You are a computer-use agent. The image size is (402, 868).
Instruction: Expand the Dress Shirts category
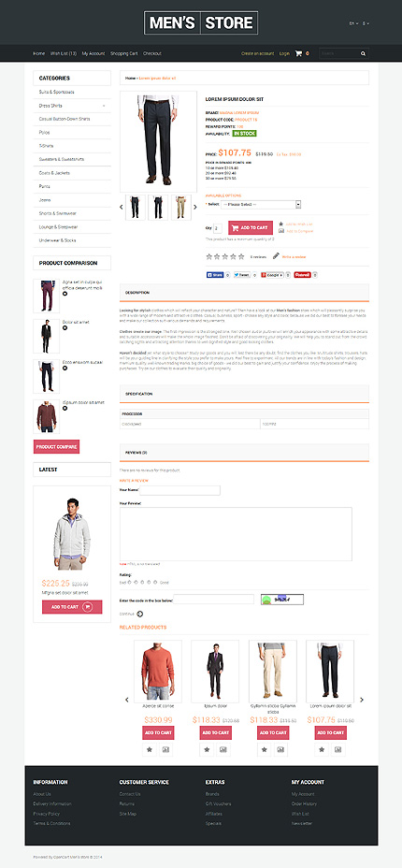click(x=104, y=105)
